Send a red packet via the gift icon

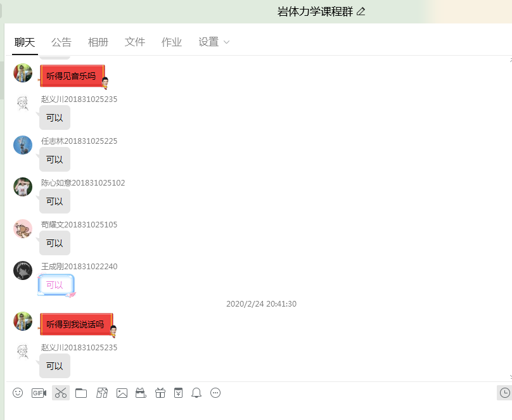coord(160,393)
